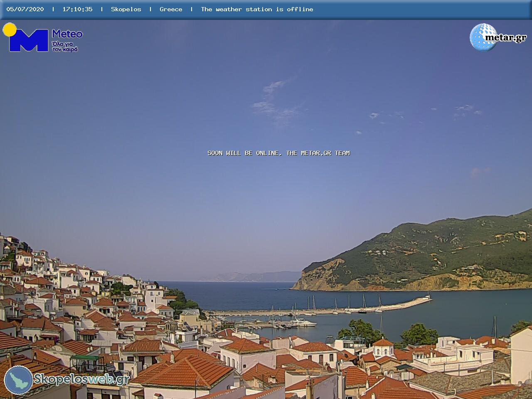Click the Skopelosweb.gr island map icon

click(x=18, y=380)
